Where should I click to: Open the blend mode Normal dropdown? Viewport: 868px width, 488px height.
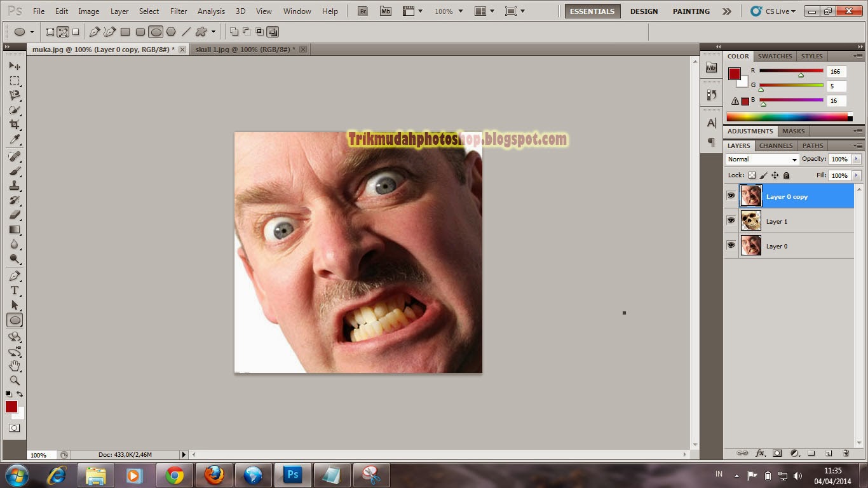coord(762,159)
